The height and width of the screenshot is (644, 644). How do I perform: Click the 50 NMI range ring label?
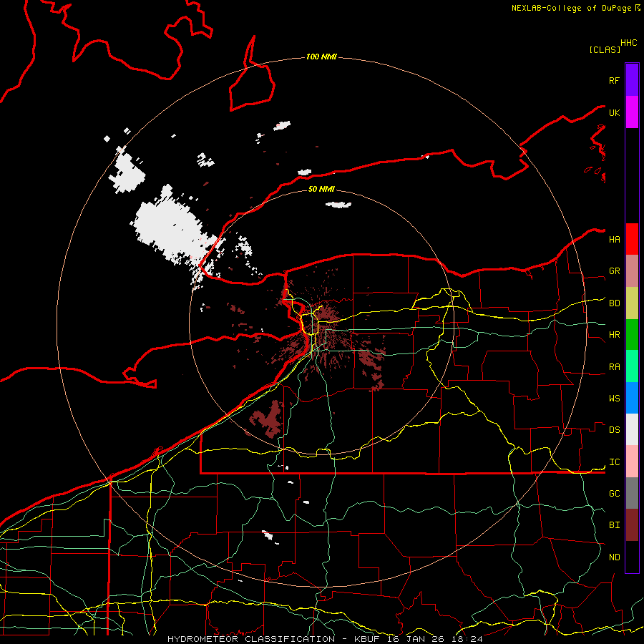321,189
